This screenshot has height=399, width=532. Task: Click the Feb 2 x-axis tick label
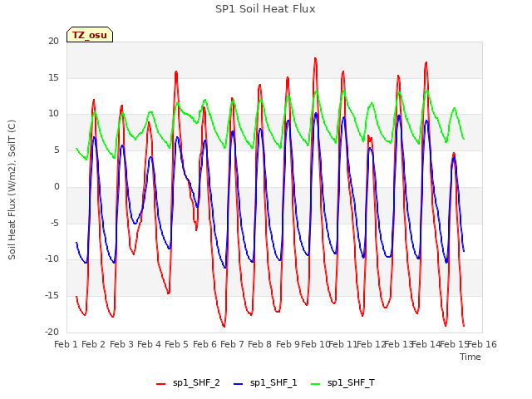coord(94,344)
